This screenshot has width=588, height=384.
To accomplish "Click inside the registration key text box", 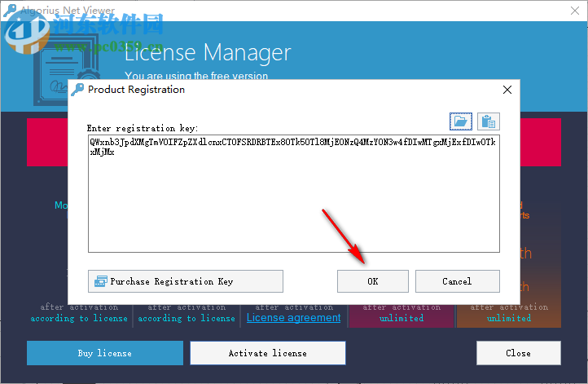I will (294, 194).
